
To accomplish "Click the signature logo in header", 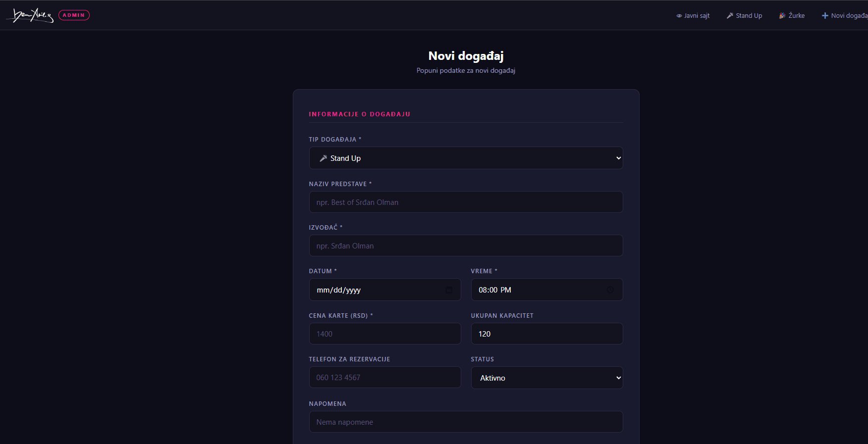I will pos(30,15).
